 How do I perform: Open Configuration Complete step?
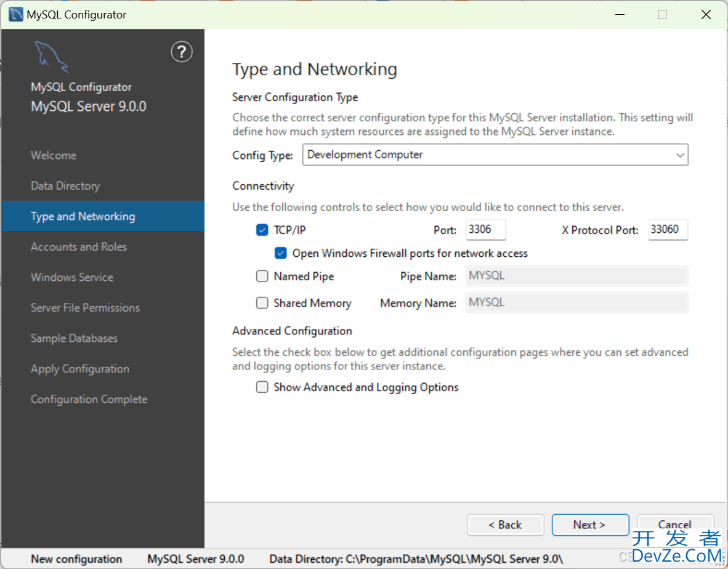pyautogui.click(x=89, y=400)
